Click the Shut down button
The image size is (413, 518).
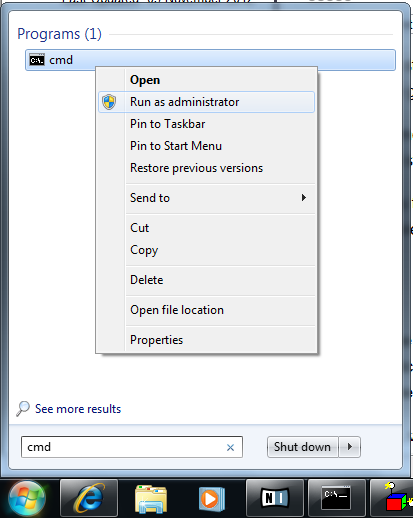[x=303, y=447]
